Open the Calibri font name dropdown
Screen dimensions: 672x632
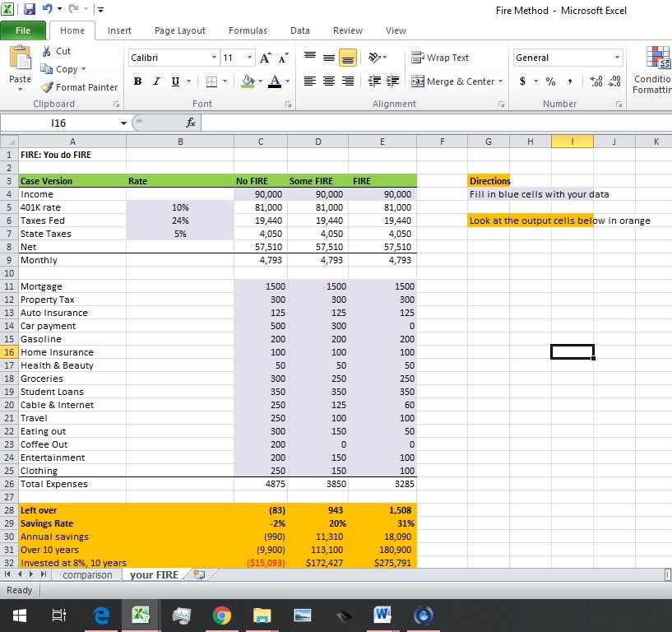click(x=214, y=58)
